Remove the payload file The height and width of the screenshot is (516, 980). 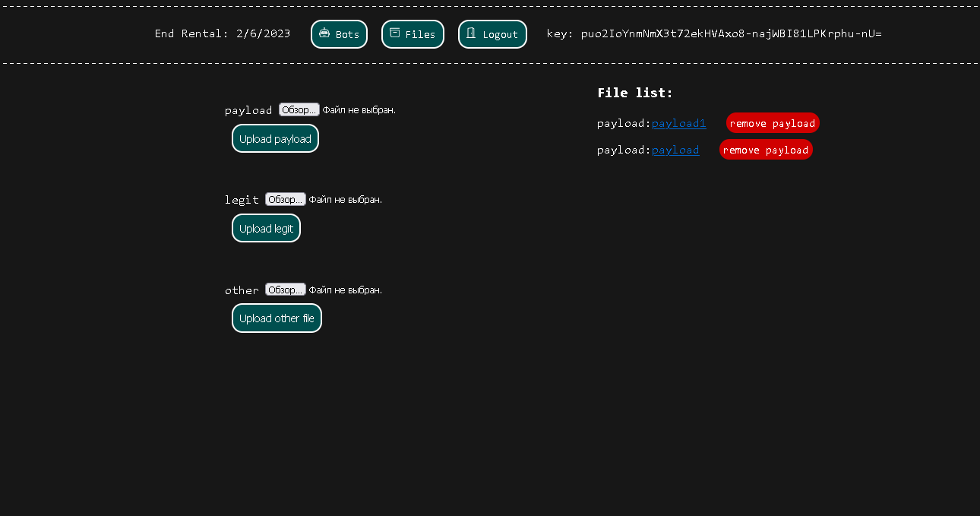point(766,150)
